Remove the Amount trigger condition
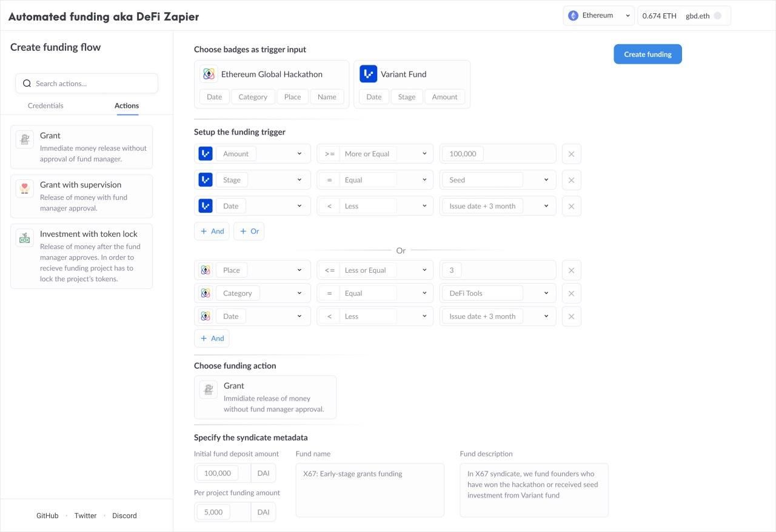Screen dimensions: 776x532 tap(572, 154)
